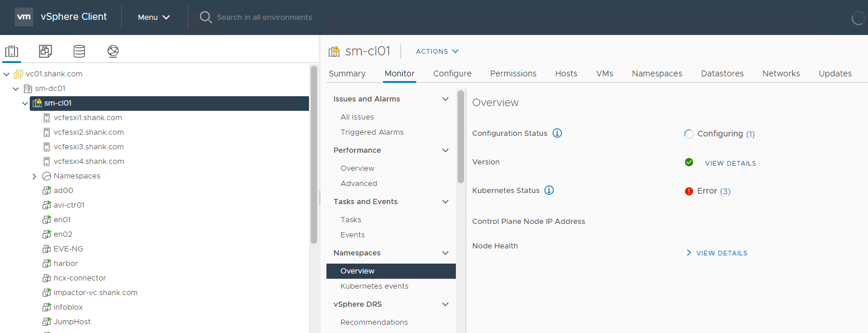This screenshot has height=333, width=868.
Task: Collapse the Performance section
Action: (445, 150)
